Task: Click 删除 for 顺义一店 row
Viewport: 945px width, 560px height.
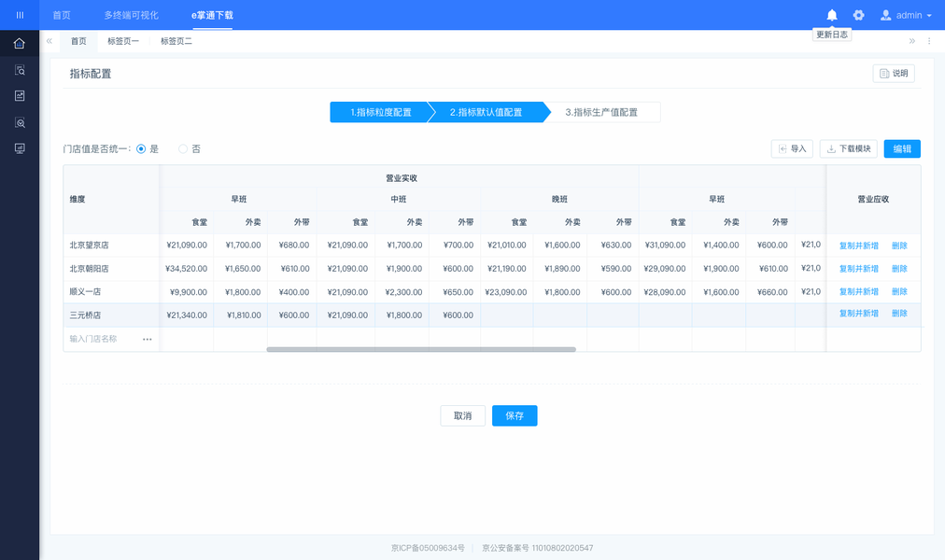Action: tap(899, 291)
